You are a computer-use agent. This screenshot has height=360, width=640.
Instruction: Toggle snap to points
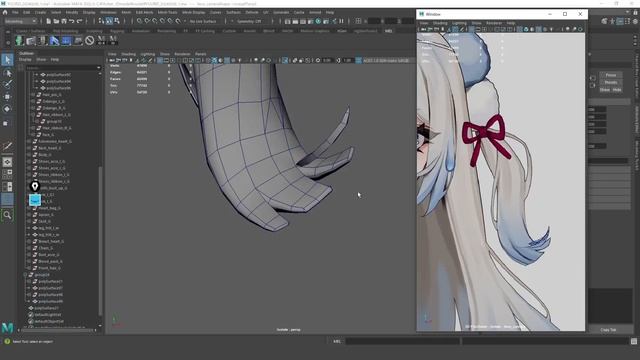155,21
